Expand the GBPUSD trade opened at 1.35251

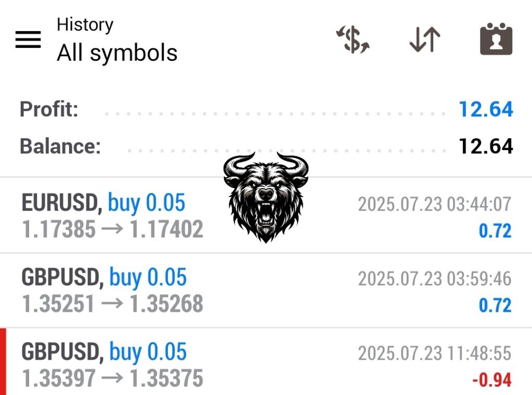click(x=104, y=278)
